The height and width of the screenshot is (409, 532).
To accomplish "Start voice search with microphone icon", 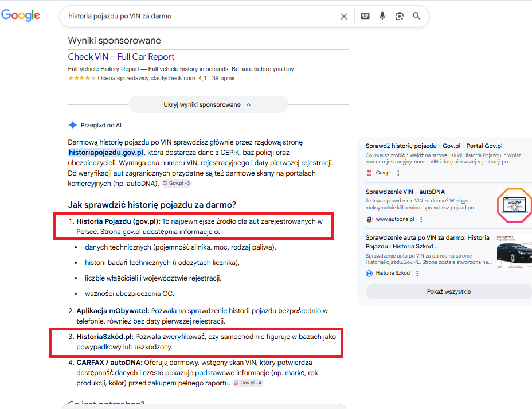I will coord(382,16).
